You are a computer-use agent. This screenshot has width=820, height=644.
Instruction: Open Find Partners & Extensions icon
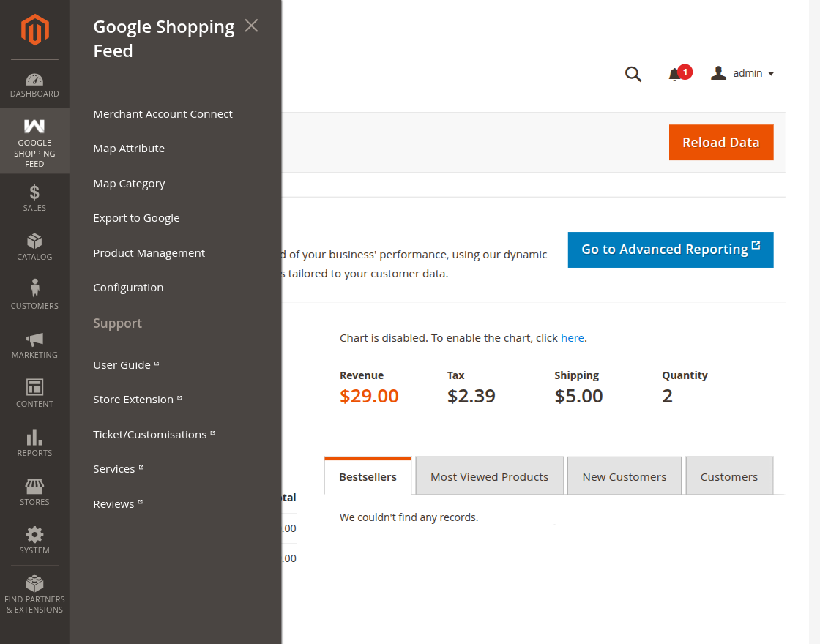click(x=34, y=583)
